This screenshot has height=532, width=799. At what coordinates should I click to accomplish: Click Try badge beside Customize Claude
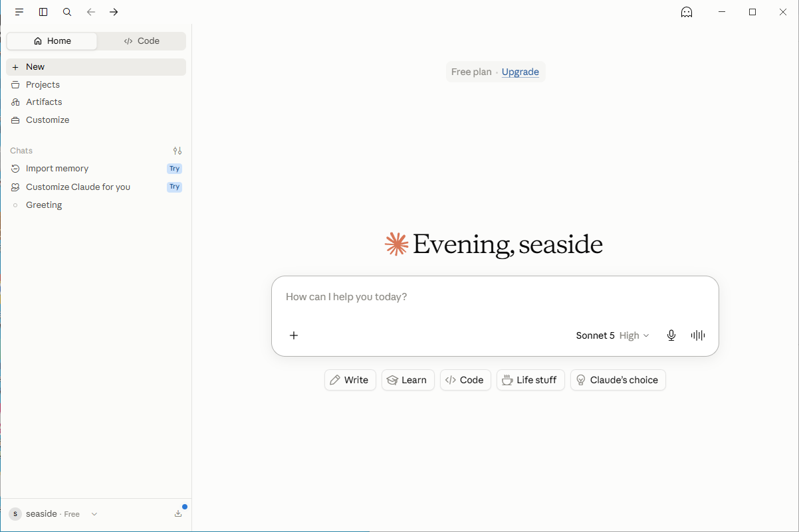tap(174, 187)
